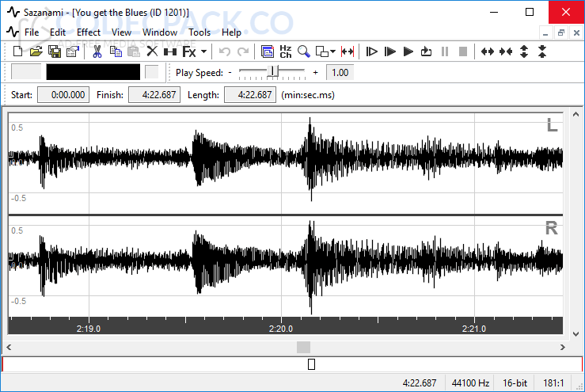Screen dimensions: 585x392
Task: Zoom in horizontally with outward arrows
Action: (488, 51)
